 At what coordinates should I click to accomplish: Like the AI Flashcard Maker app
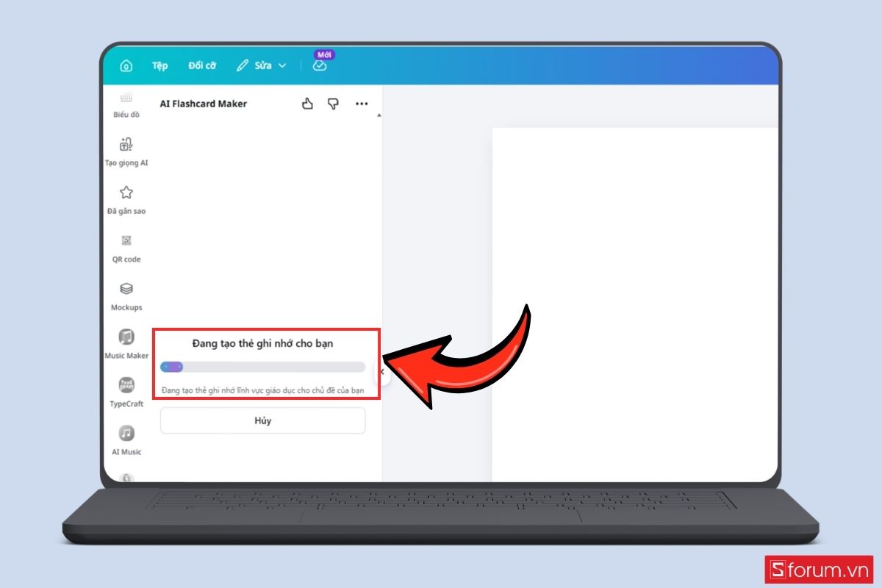(x=307, y=104)
